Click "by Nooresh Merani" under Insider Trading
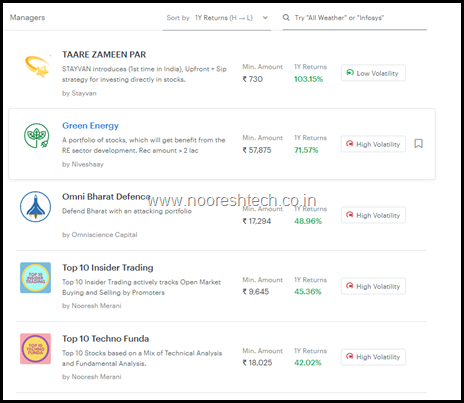This screenshot has height=403, width=464. tap(92, 306)
